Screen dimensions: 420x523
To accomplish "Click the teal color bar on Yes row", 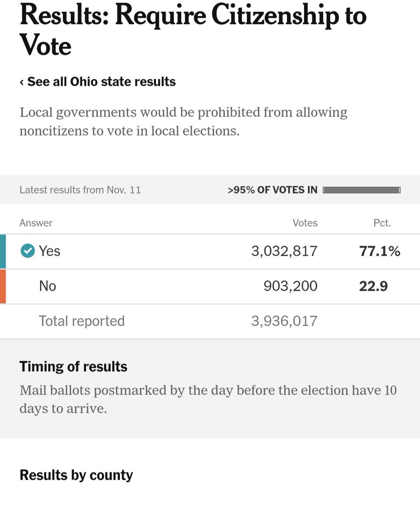I will pyautogui.click(x=3, y=251).
